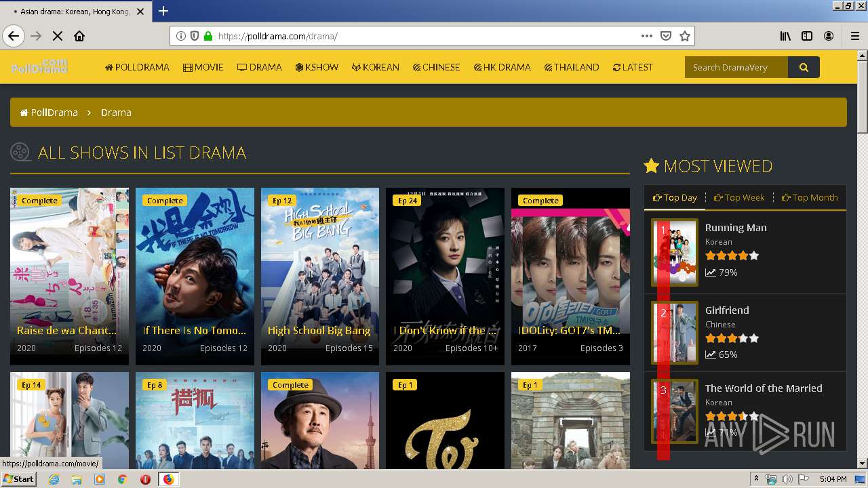The image size is (868, 488).
Task: Open Chrome from the taskbar
Action: (x=122, y=479)
